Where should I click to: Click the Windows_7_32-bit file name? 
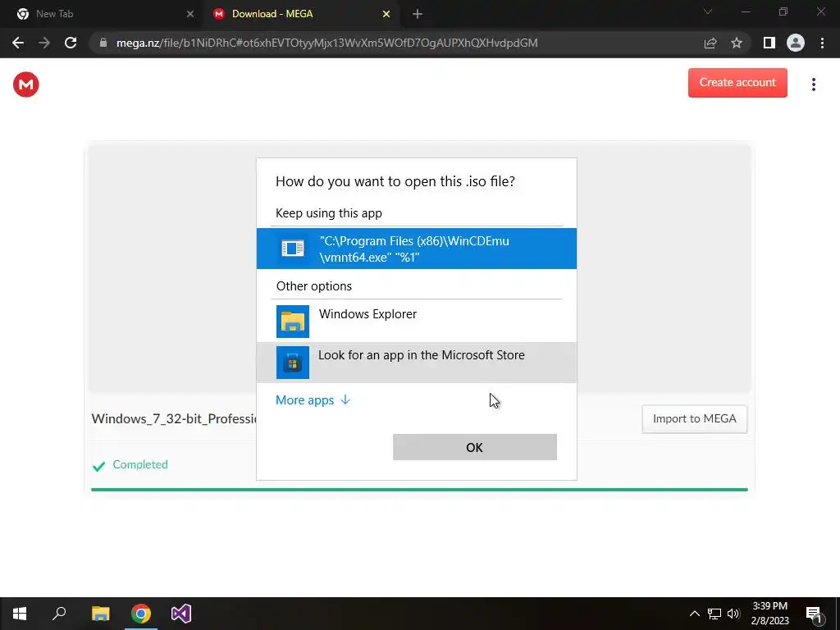tap(174, 419)
